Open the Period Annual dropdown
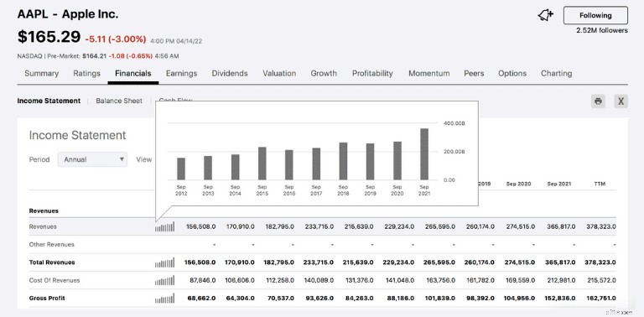Screen dimensions: 644x317 (x=92, y=159)
